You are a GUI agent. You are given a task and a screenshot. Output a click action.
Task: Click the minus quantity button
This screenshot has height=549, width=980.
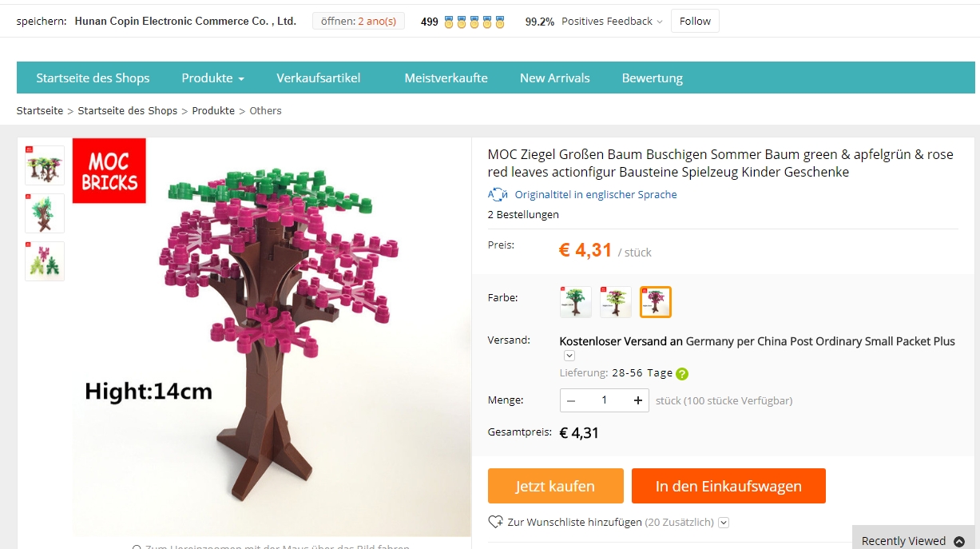[x=572, y=400]
